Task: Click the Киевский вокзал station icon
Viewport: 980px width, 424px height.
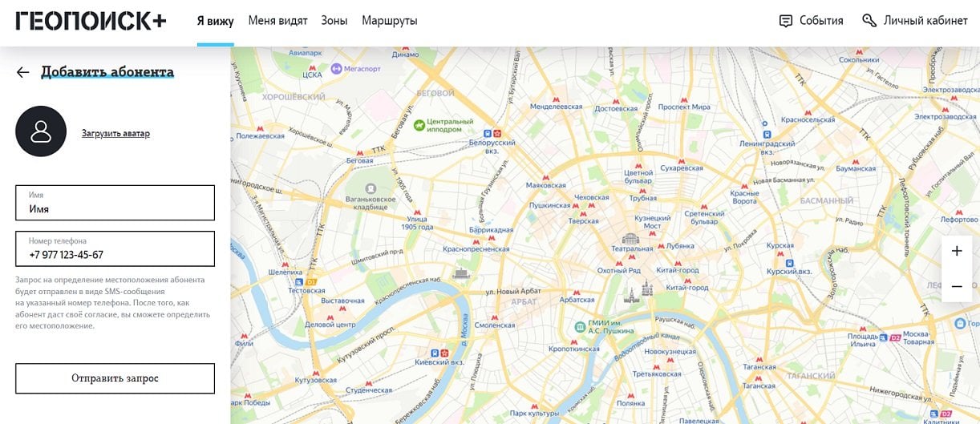Action: (x=434, y=352)
